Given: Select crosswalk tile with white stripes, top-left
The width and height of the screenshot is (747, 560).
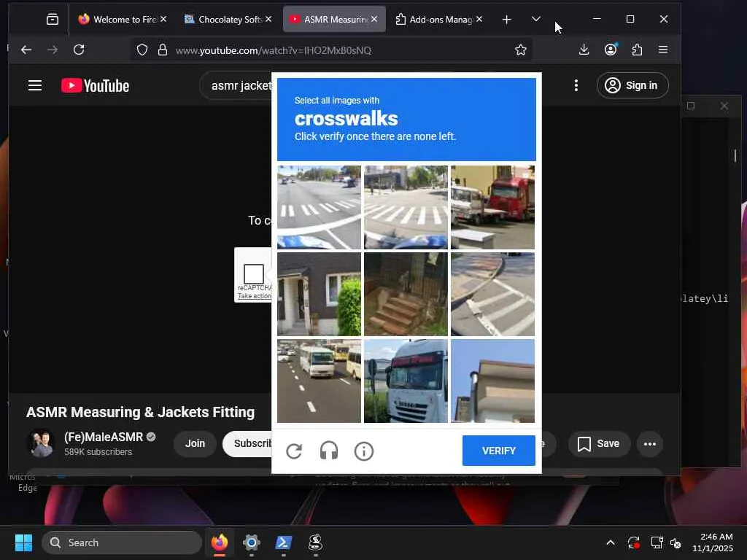Looking at the screenshot, I should click(320, 207).
